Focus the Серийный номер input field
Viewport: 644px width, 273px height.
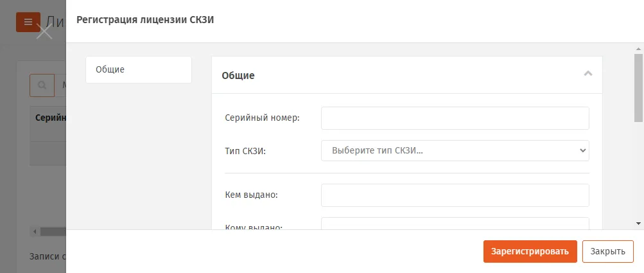[455, 118]
